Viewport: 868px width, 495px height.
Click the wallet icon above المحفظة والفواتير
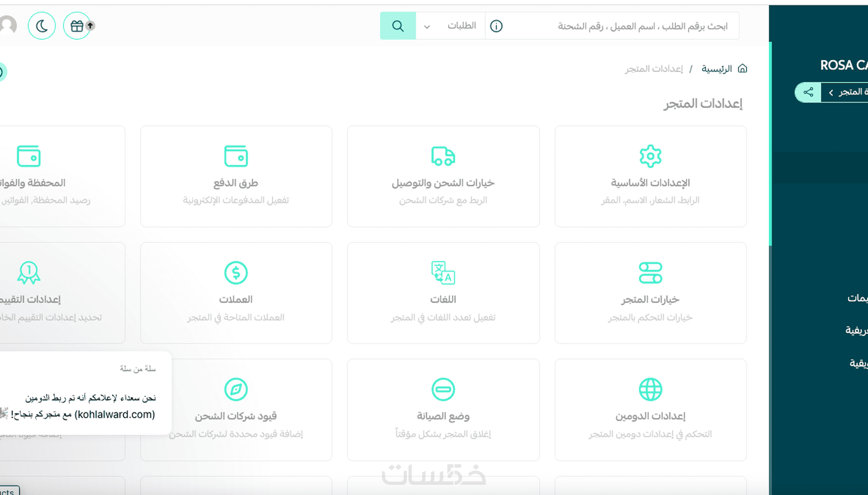click(29, 156)
